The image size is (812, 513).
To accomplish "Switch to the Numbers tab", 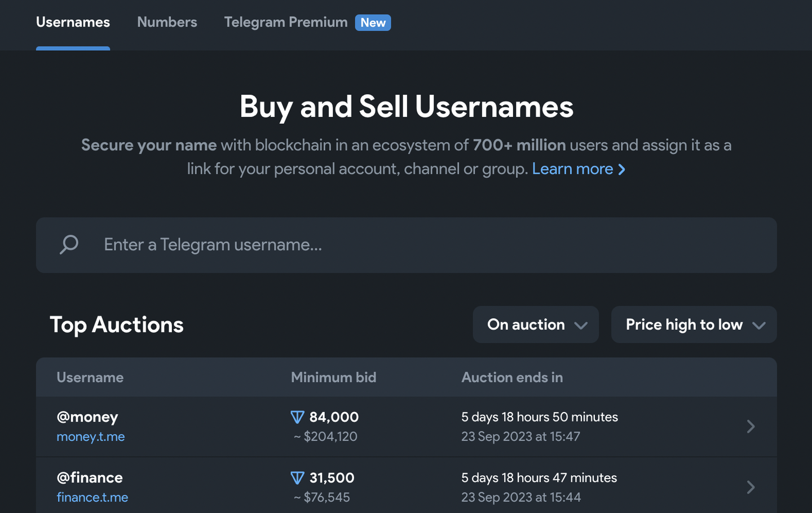I will pyautogui.click(x=167, y=22).
